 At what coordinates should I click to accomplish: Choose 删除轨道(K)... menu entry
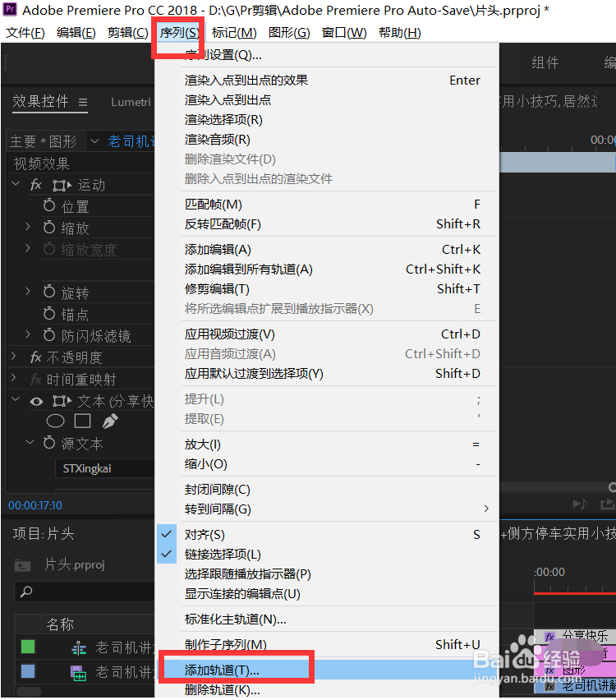[326, 690]
